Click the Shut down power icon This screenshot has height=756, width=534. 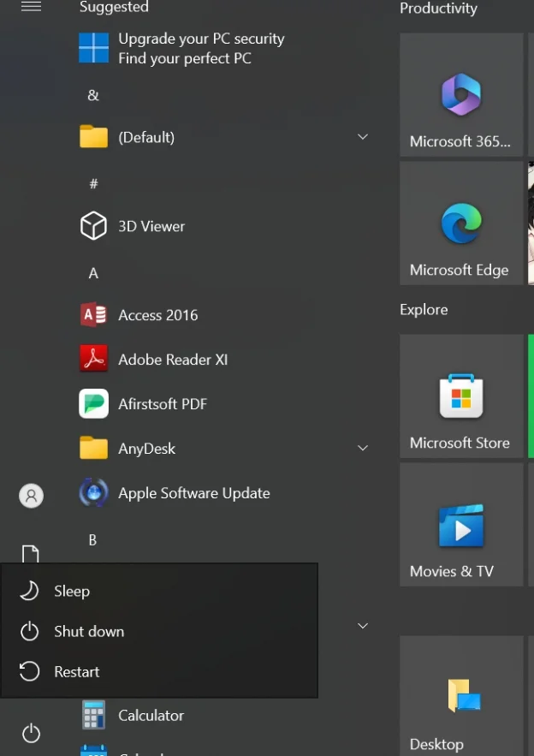tap(29, 631)
